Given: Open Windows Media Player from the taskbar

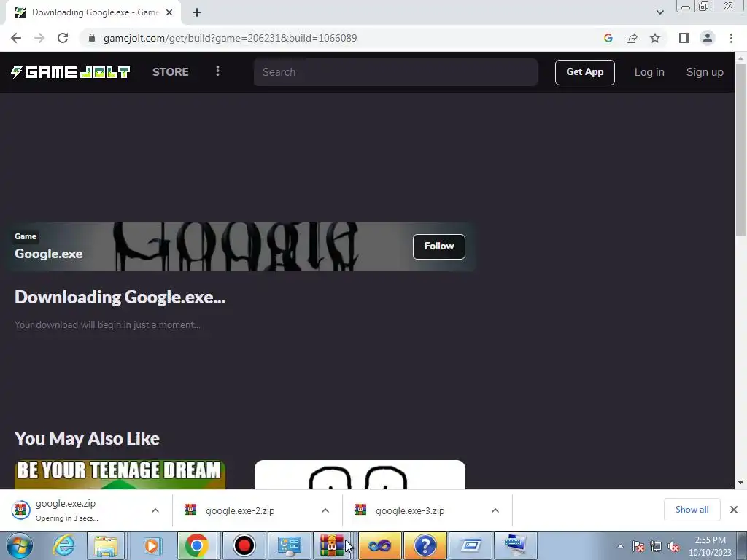Looking at the screenshot, I should (152, 545).
